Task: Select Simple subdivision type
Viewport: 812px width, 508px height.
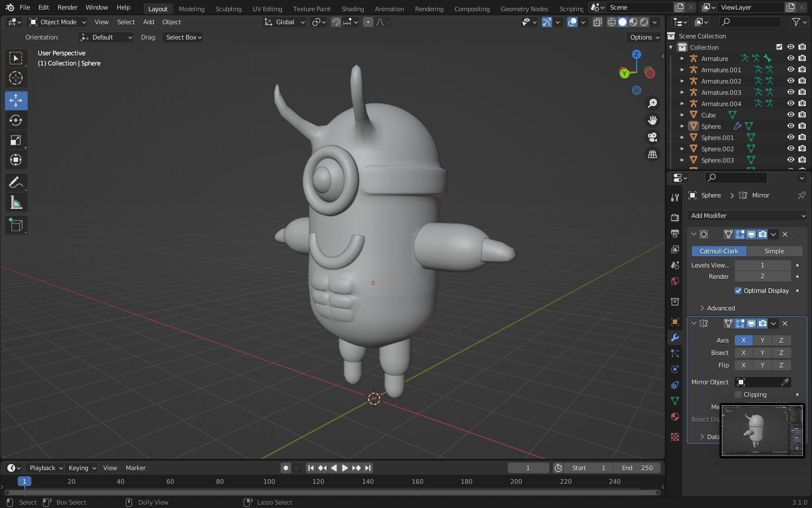Action: tap(774, 251)
